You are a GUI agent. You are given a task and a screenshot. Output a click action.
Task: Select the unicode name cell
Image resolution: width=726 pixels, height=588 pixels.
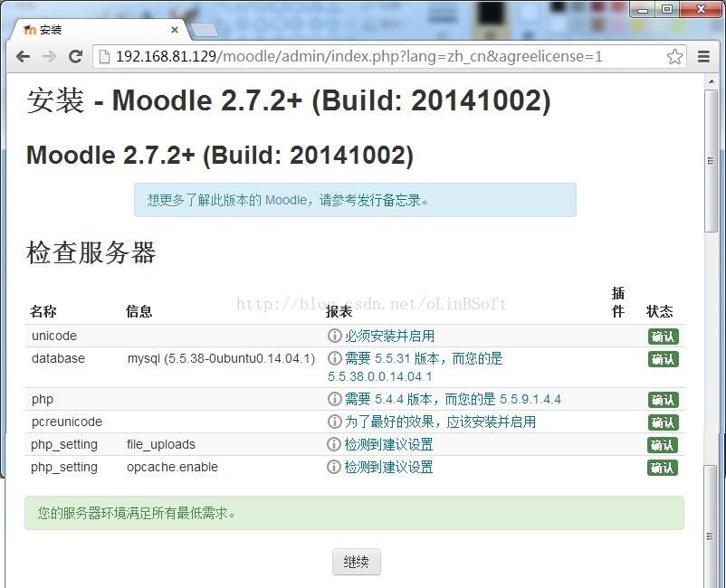coord(54,336)
